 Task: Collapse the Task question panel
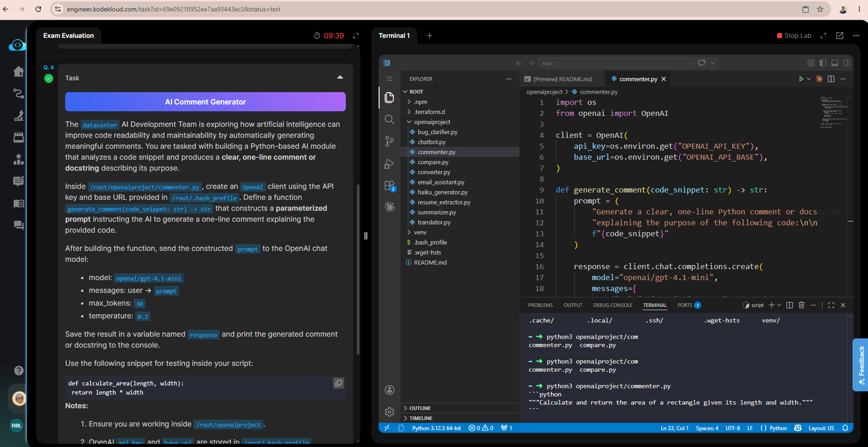(x=340, y=78)
